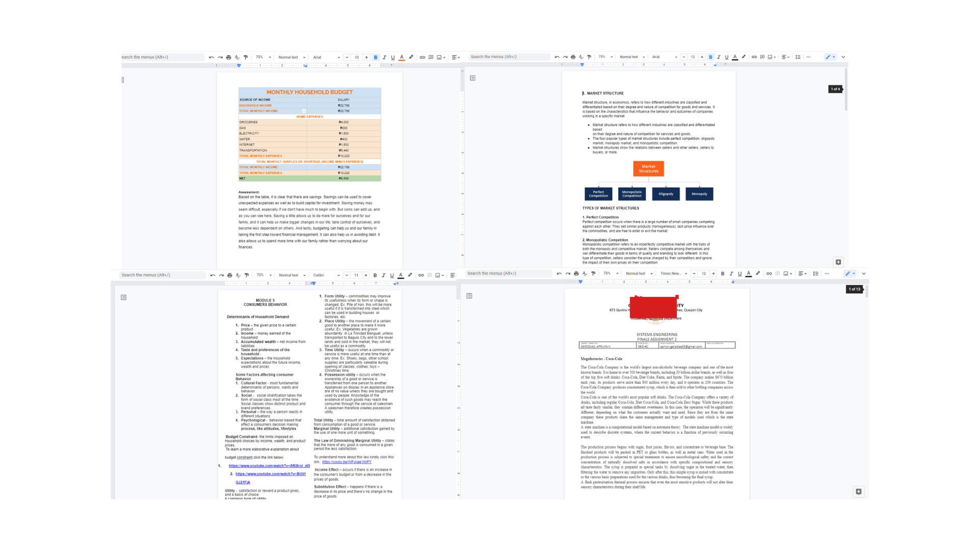
Task: Undo last action in Calibri document toolbar
Action: (212, 275)
